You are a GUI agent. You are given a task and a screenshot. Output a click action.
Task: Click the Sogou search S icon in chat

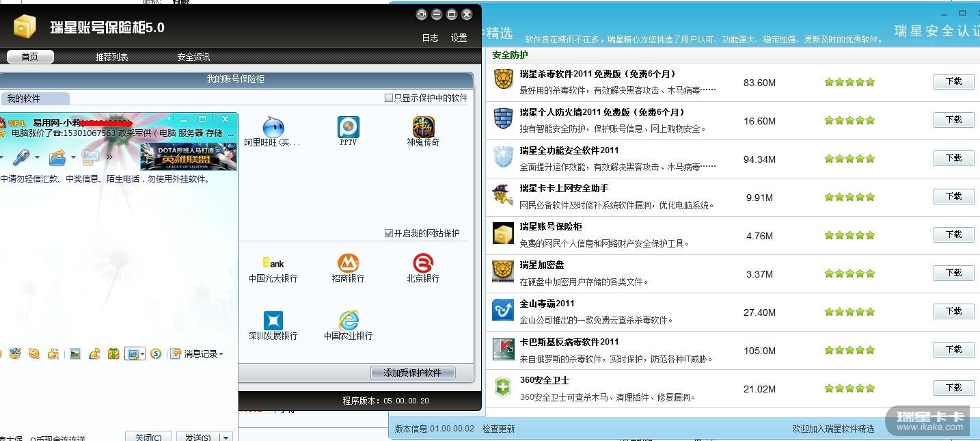pyautogui.click(x=156, y=353)
